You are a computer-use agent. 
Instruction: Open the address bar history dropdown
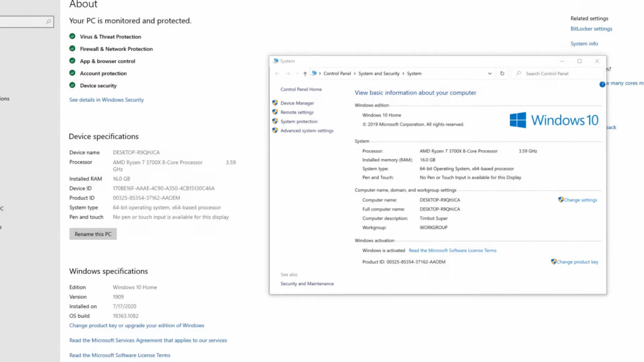tap(489, 73)
